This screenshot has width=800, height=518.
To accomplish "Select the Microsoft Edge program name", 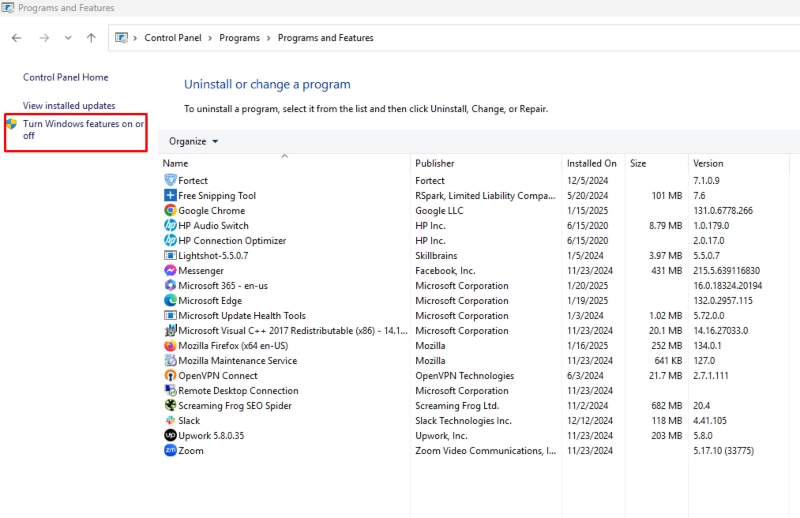I will coord(210,301).
